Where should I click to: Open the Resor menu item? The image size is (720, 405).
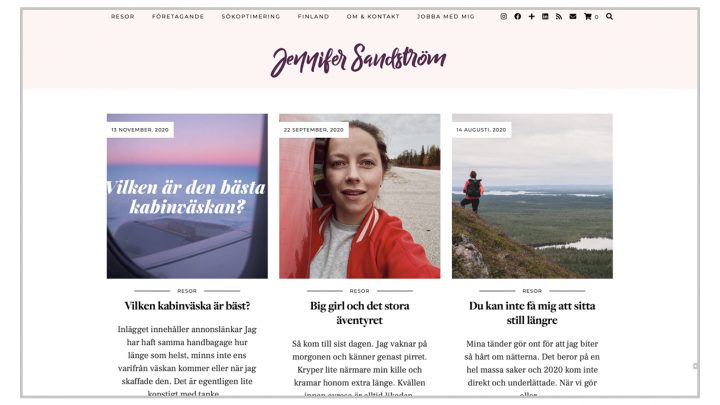tap(123, 17)
